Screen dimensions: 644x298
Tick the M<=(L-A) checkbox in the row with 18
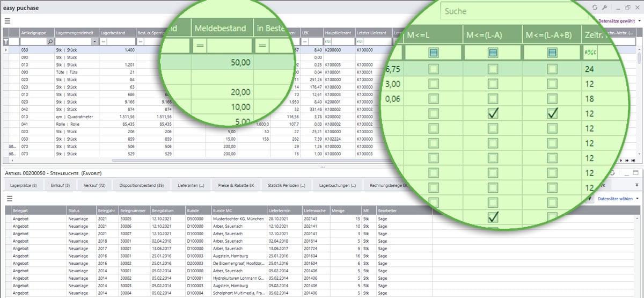tap(493, 98)
